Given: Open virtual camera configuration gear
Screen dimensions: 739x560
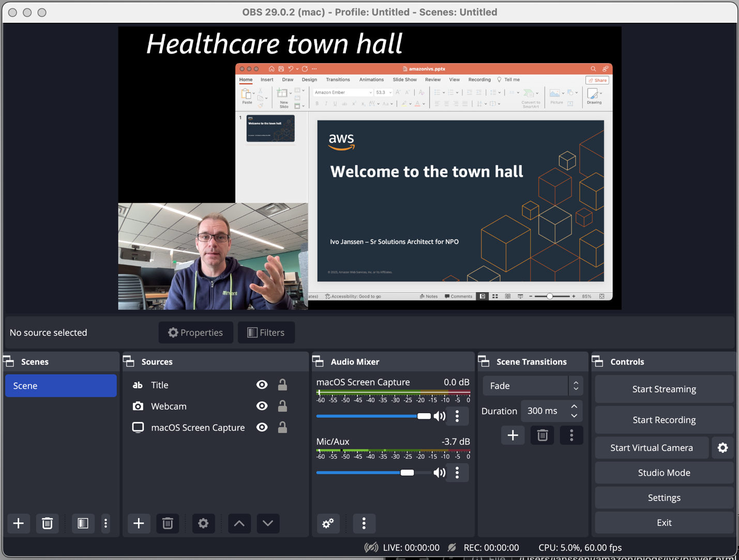Looking at the screenshot, I should tap(722, 447).
